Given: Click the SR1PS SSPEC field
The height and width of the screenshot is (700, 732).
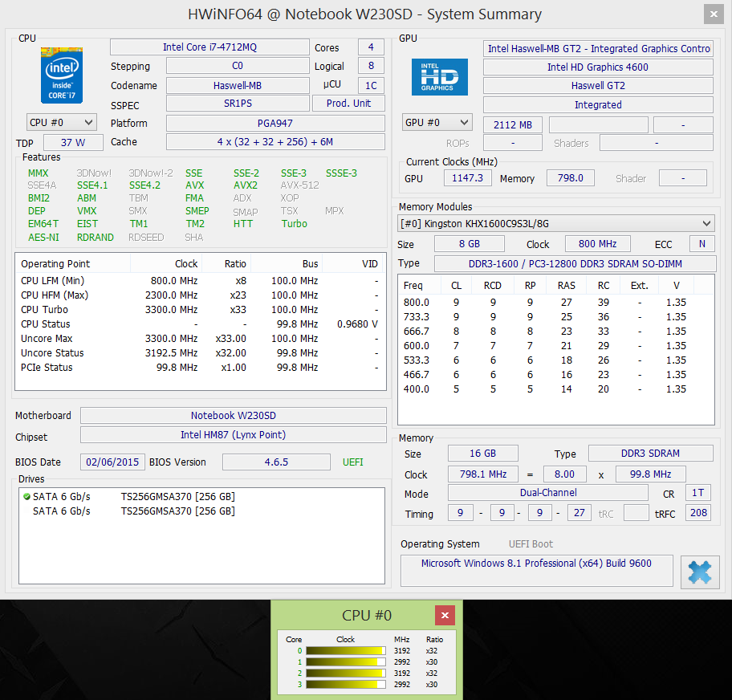Looking at the screenshot, I should pos(238,104).
